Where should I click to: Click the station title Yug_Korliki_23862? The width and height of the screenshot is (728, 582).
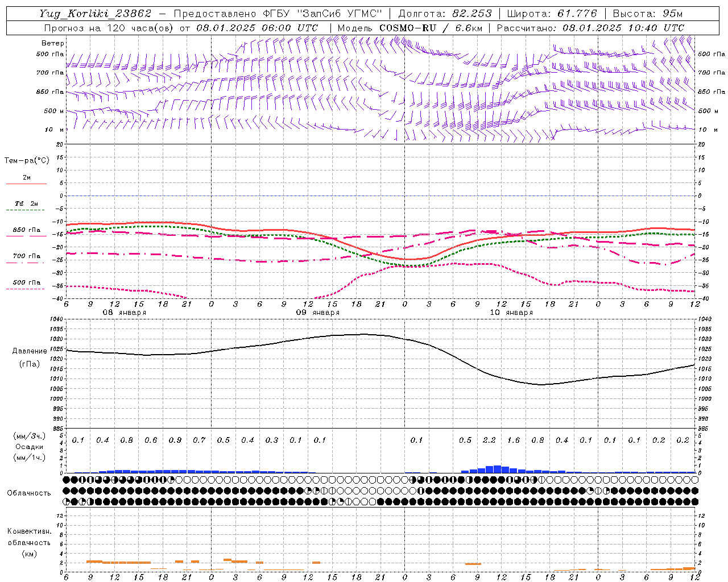(96, 14)
